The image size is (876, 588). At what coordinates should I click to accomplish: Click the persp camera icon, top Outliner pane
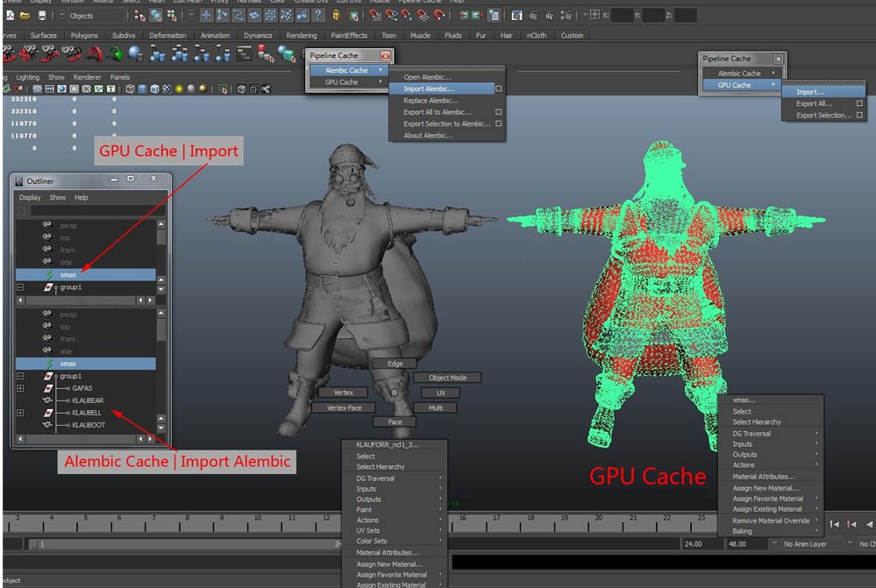(47, 225)
